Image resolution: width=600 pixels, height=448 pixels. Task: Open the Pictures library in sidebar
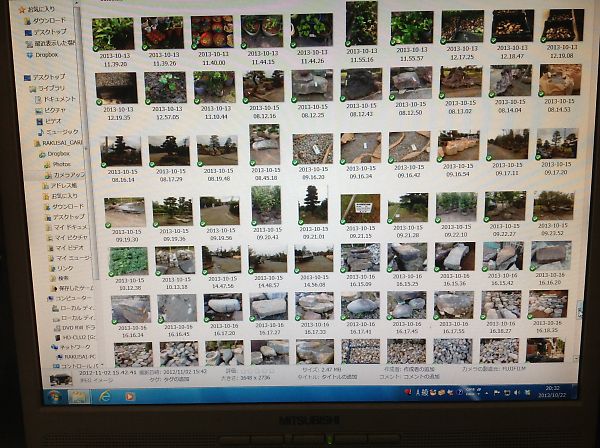[58, 110]
